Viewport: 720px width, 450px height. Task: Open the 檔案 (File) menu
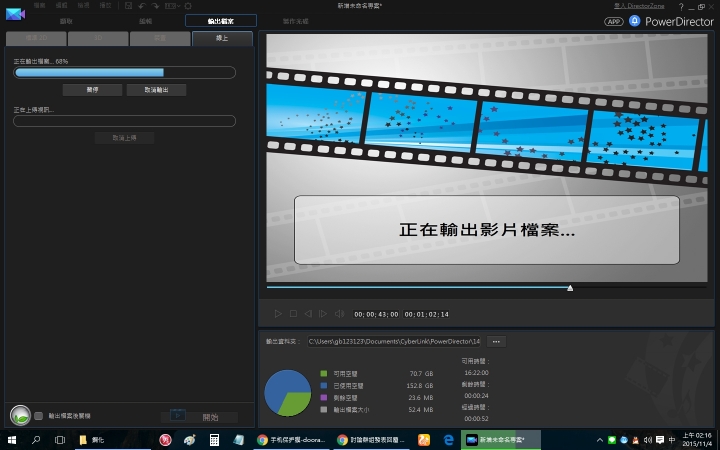click(x=39, y=6)
